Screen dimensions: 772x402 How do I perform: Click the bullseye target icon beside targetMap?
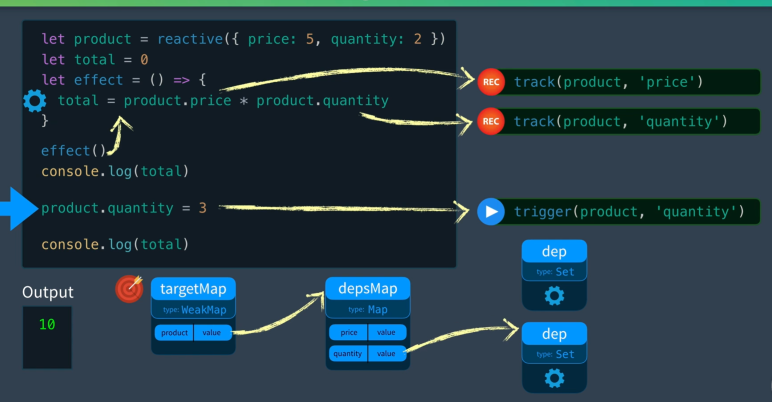point(129,289)
